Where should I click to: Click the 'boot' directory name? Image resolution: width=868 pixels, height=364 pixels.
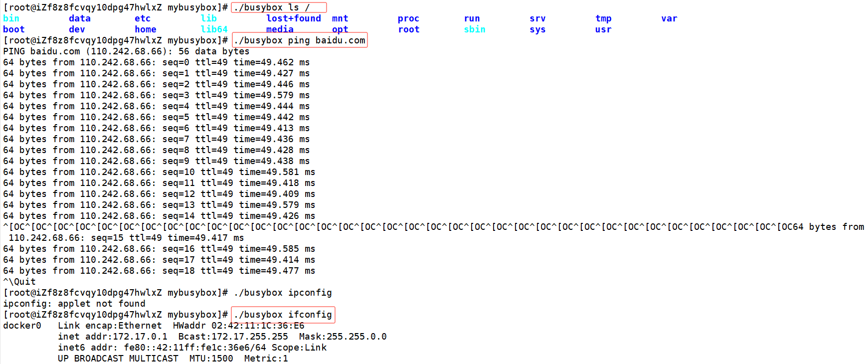[14, 29]
